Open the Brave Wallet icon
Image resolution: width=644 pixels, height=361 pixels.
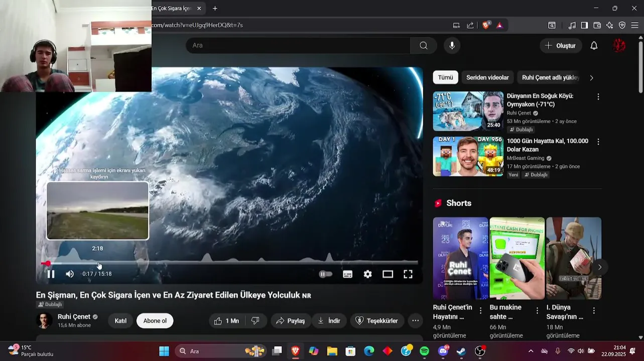[597, 25]
